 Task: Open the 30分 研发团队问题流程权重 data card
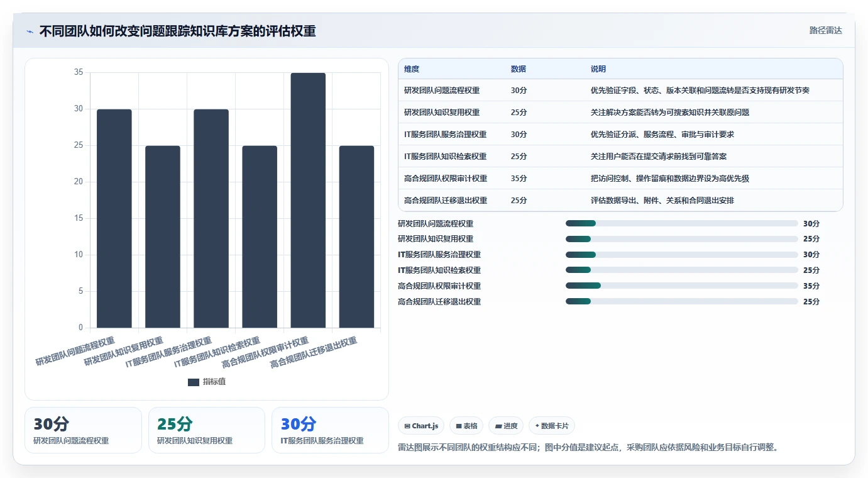(x=83, y=430)
